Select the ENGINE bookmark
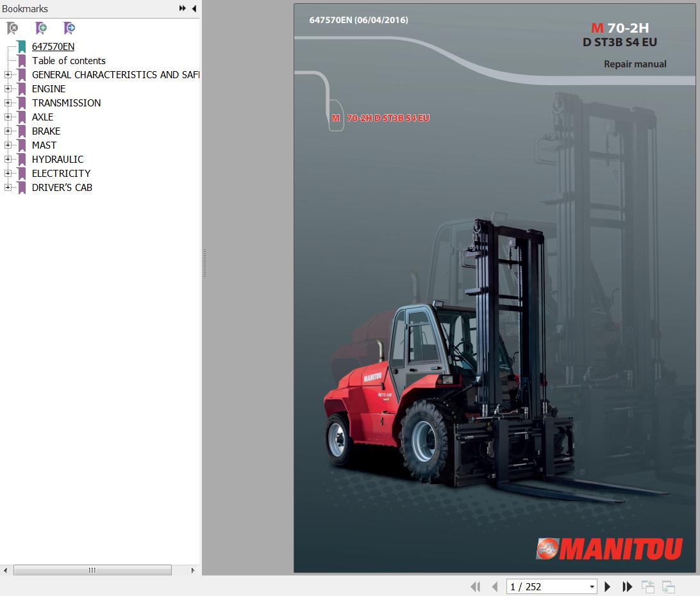This screenshot has height=596, width=700. [49, 89]
